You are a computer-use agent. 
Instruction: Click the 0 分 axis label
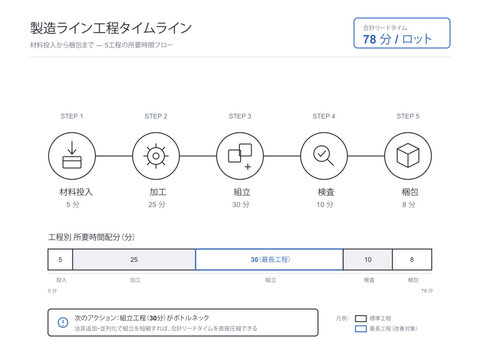click(52, 291)
